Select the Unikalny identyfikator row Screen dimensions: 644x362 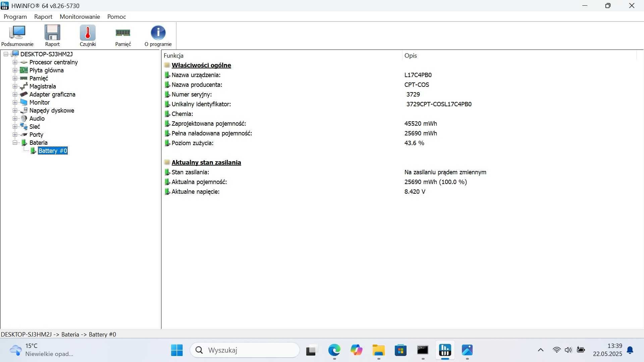(x=399, y=104)
